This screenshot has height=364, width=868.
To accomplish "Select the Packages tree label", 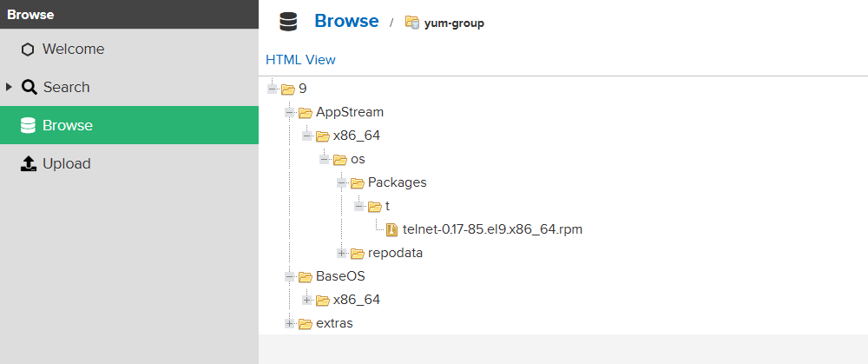I will 397,182.
